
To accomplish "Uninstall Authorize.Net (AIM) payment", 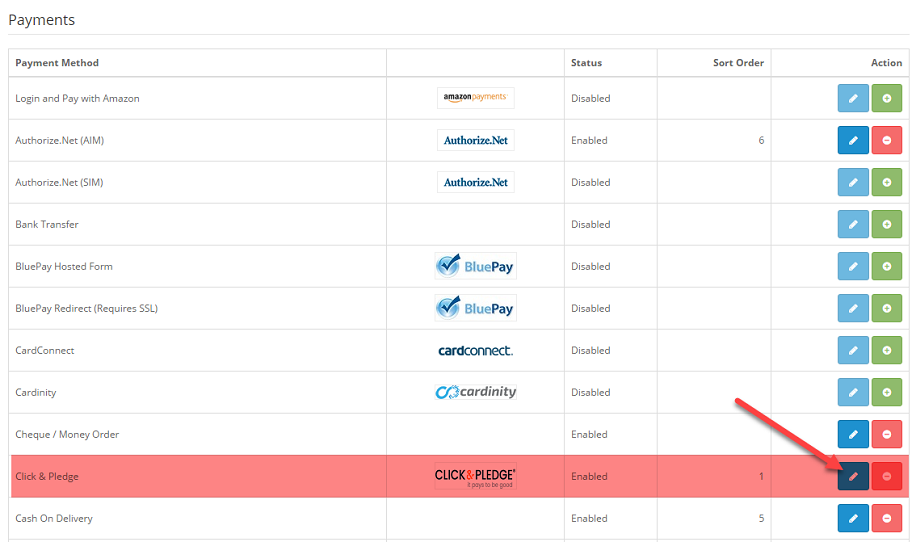I will (886, 140).
